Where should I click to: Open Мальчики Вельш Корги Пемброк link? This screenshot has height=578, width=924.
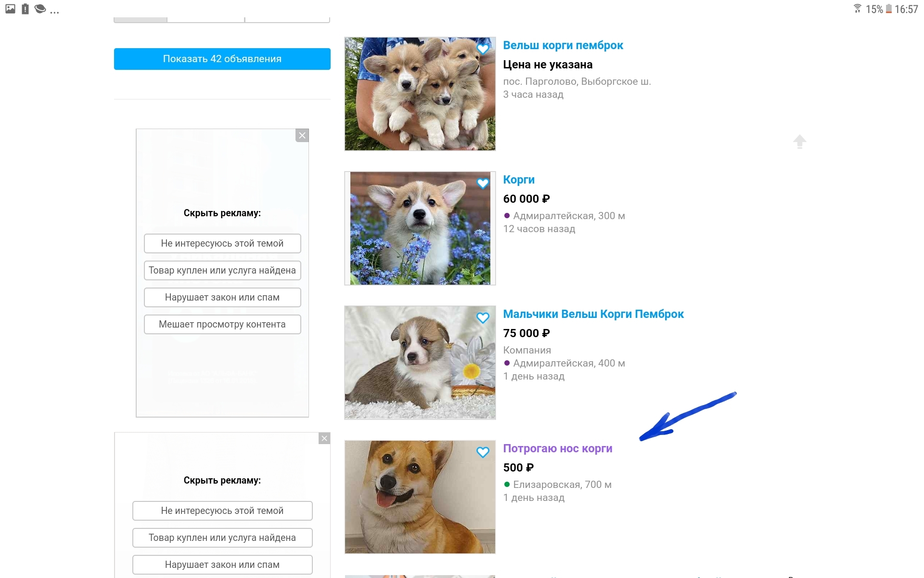point(593,314)
